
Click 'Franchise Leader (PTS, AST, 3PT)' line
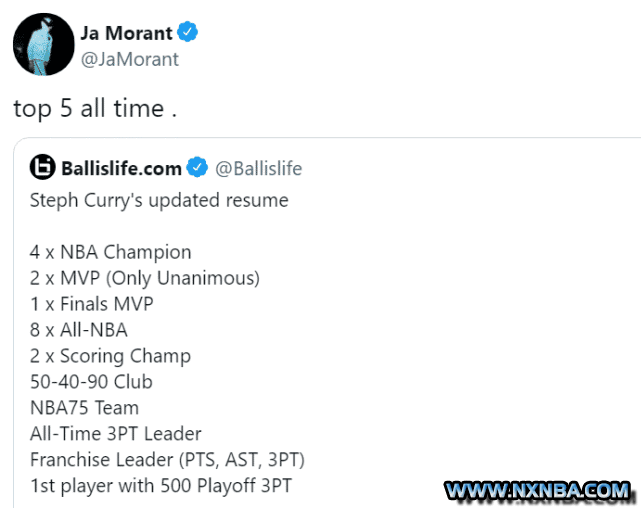167,460
